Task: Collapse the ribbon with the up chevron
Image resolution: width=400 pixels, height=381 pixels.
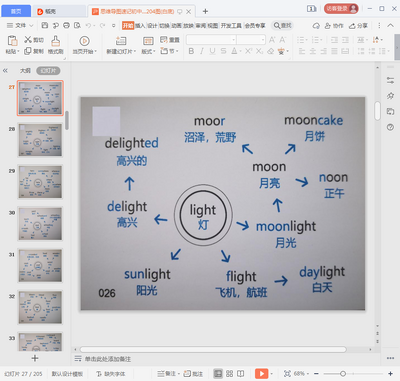Action: 390,25
